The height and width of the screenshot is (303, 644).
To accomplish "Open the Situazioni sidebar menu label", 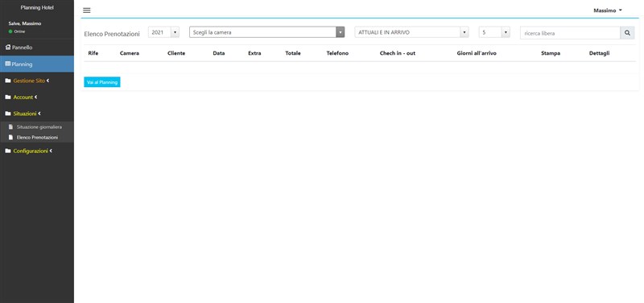I will pos(25,114).
